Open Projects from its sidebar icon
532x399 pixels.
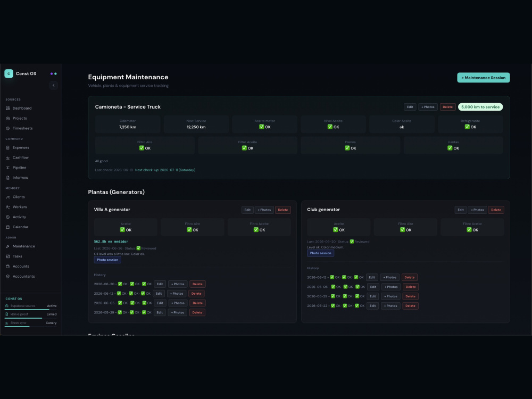[8, 119]
